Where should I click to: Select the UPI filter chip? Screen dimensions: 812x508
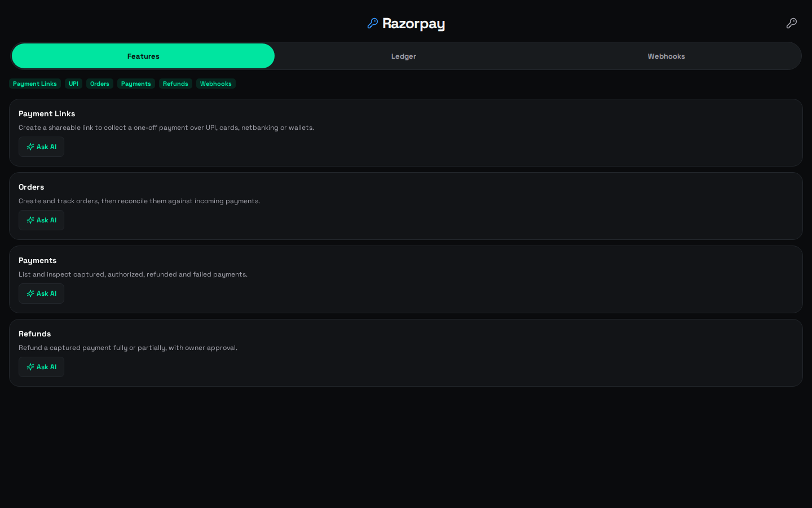(x=73, y=84)
